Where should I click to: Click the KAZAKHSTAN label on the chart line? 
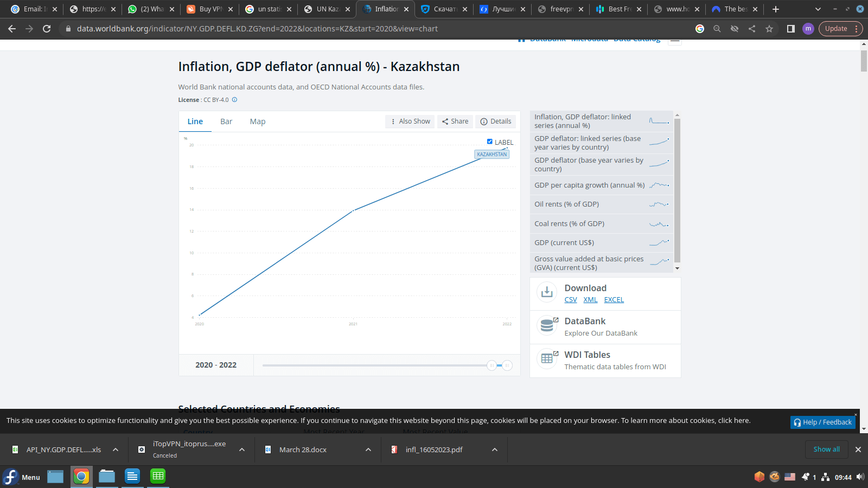coord(492,155)
